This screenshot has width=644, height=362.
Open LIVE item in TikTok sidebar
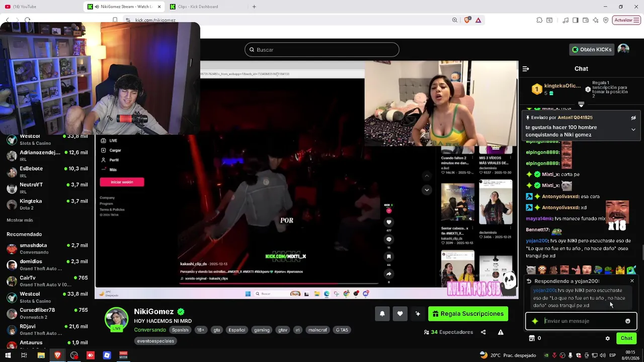[x=109, y=141]
